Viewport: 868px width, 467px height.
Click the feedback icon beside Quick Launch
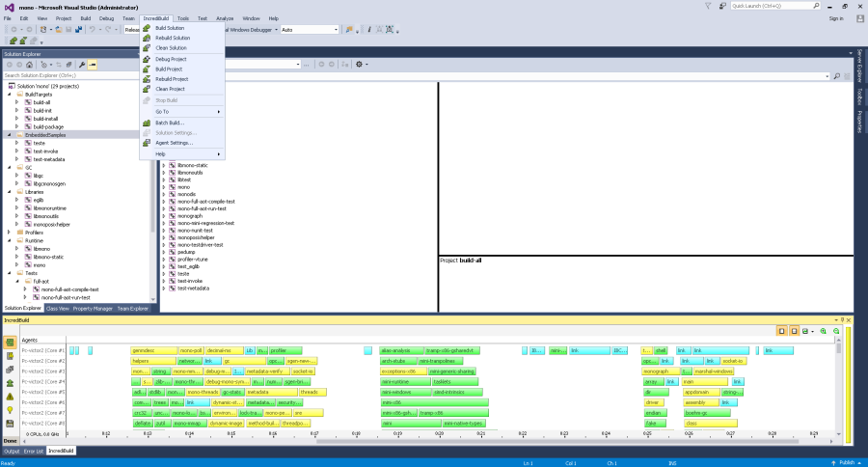coord(720,6)
